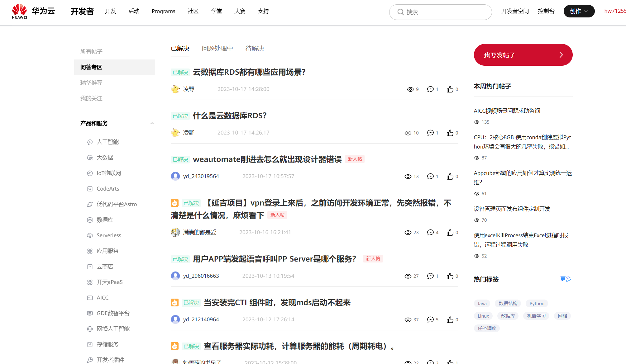
Task: Switch to 问题处理中 tab
Action: (217, 49)
